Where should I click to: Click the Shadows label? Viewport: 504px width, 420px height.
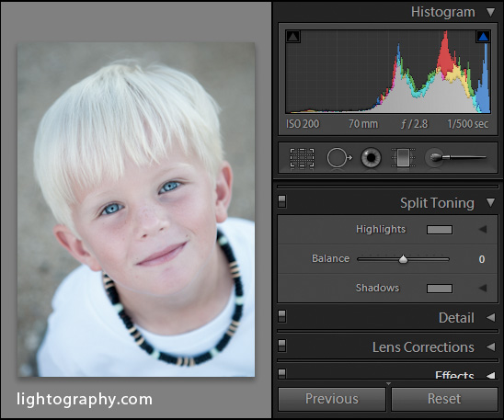click(x=377, y=288)
